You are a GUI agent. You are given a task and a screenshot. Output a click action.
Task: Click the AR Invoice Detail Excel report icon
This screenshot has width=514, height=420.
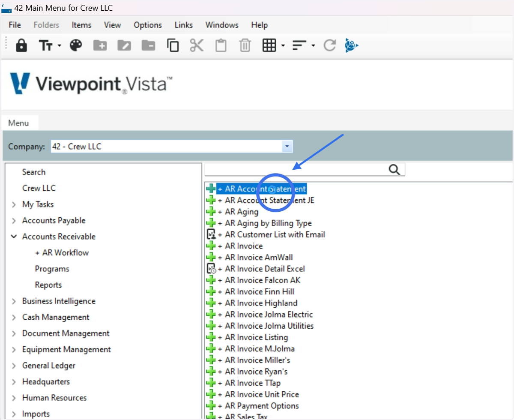(x=211, y=269)
